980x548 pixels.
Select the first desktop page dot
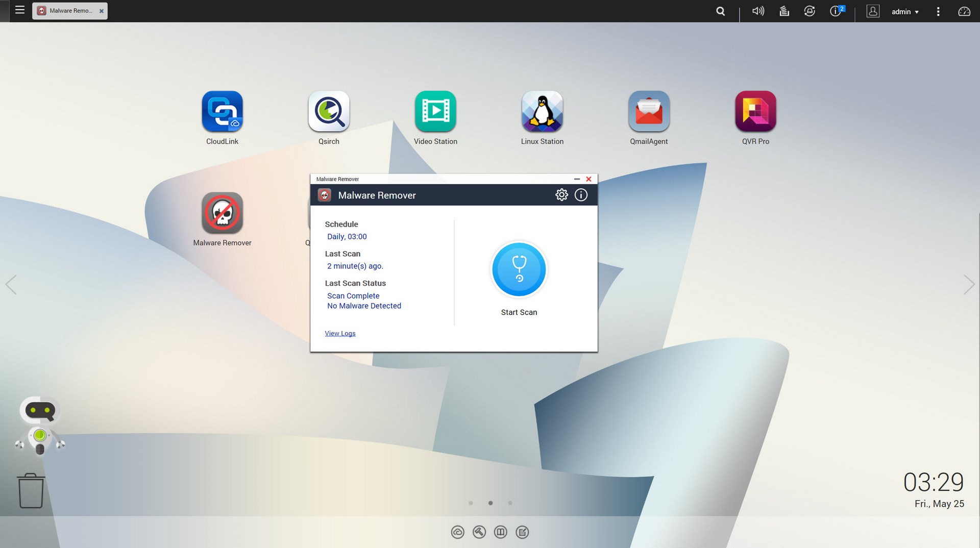point(471,503)
